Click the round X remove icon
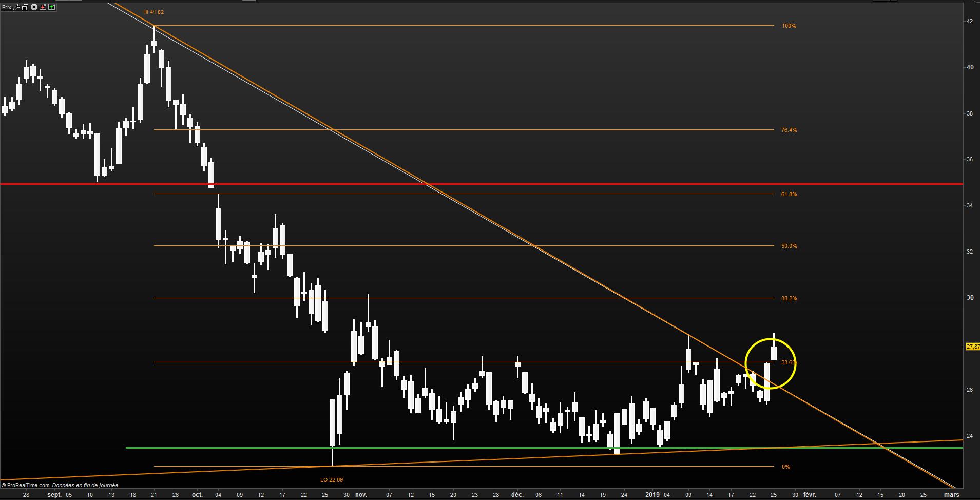The height and width of the screenshot is (500, 980). pyautogui.click(x=34, y=7)
